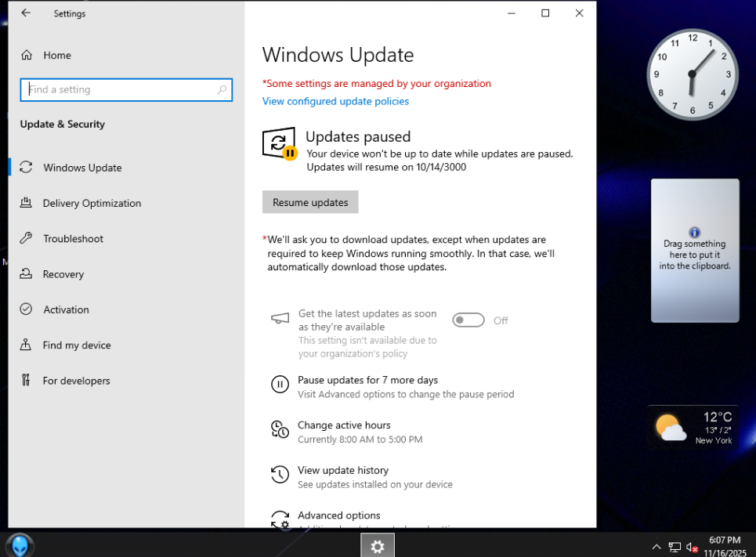
Task: Click the View update history icon
Action: [280, 475]
